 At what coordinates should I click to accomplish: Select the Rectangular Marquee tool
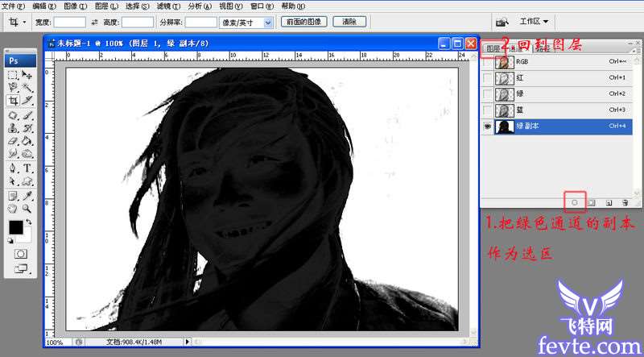(13, 74)
